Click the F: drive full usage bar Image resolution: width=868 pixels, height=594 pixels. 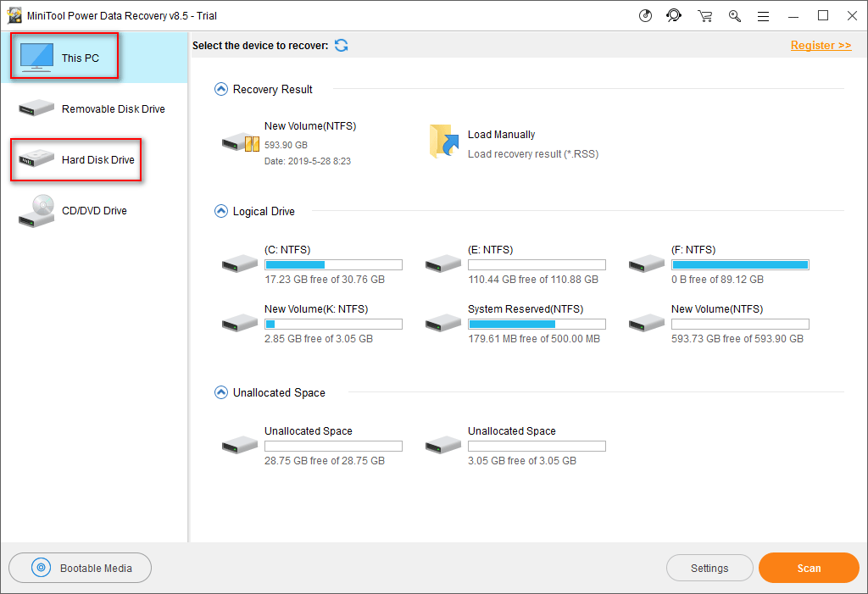point(740,264)
